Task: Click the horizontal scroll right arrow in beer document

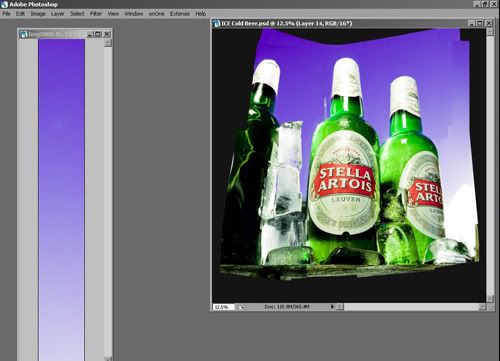Action: pyautogui.click(x=482, y=307)
